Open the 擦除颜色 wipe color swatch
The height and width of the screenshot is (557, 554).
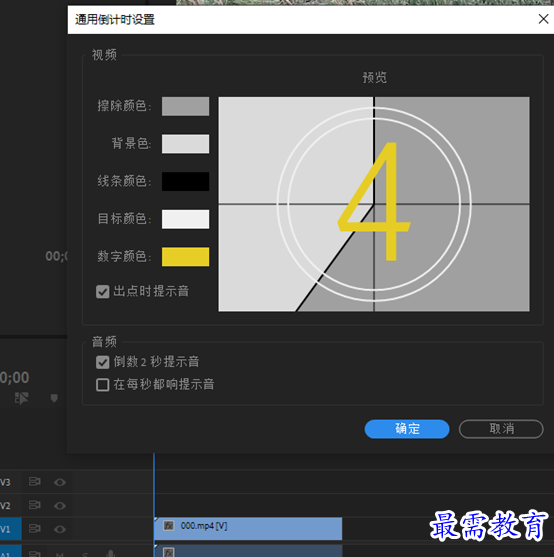185,106
